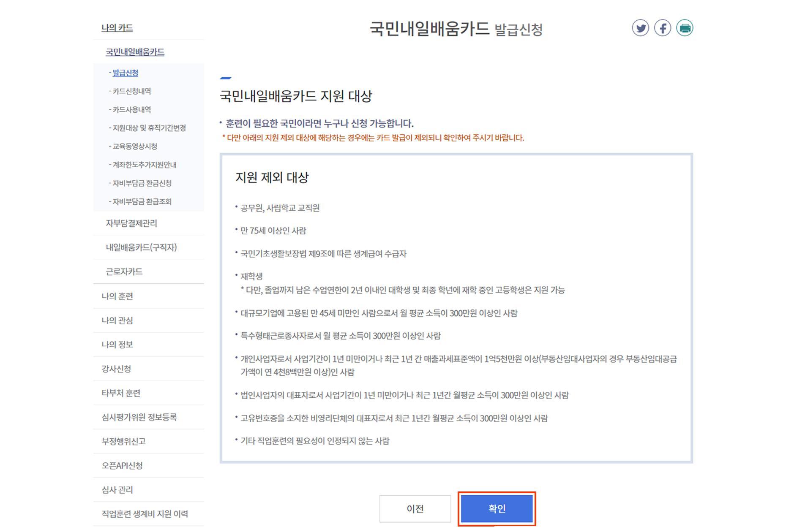Open 나의 훈련 sidebar menu
The width and height of the screenshot is (786, 532).
tap(117, 296)
